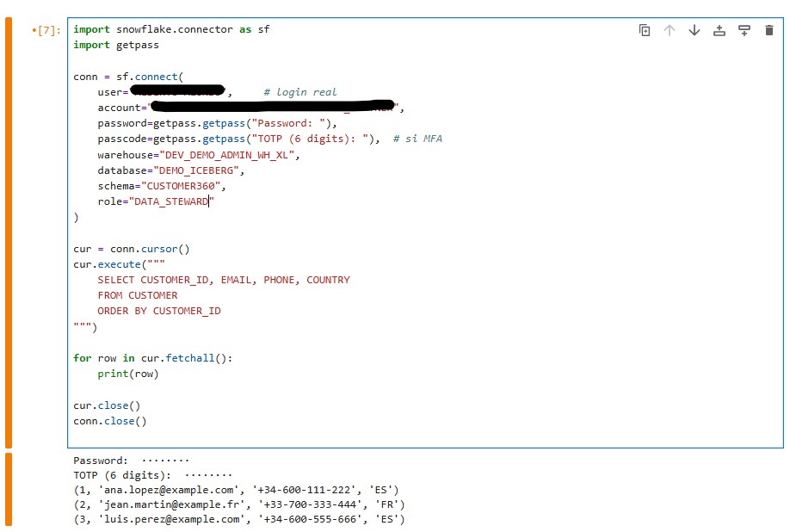The height and width of the screenshot is (532, 790).
Task: Click the luis.perez@example.com output row
Action: [x=238, y=519]
